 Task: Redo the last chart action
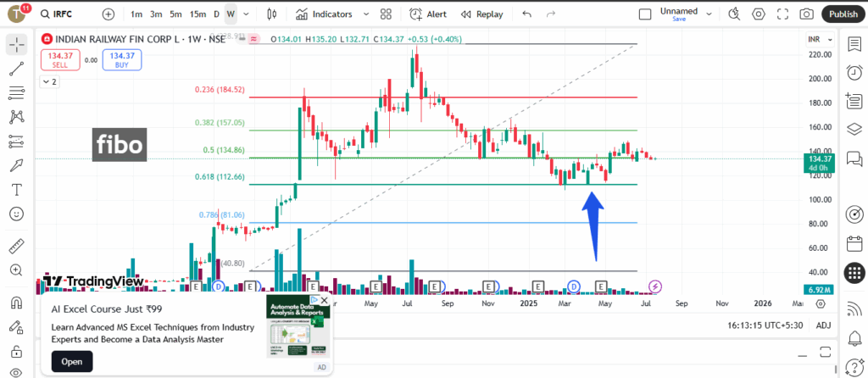click(x=551, y=14)
